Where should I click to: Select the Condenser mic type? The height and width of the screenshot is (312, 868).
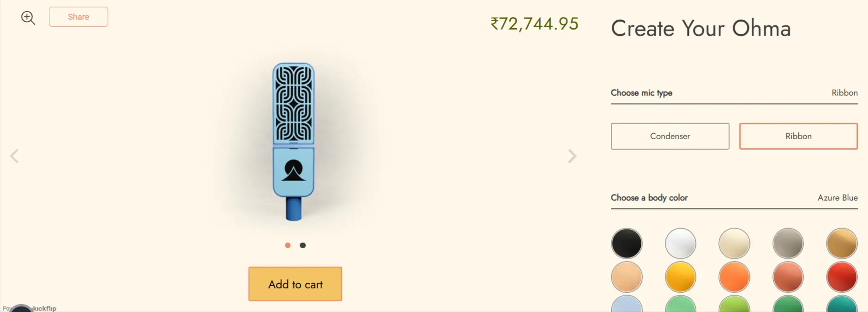point(670,136)
